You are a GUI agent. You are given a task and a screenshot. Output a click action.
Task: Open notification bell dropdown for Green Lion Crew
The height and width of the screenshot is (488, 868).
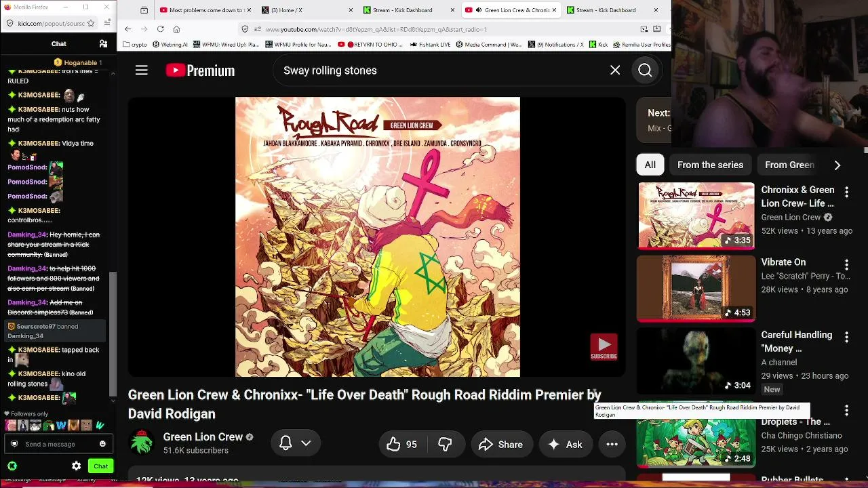tap(296, 443)
